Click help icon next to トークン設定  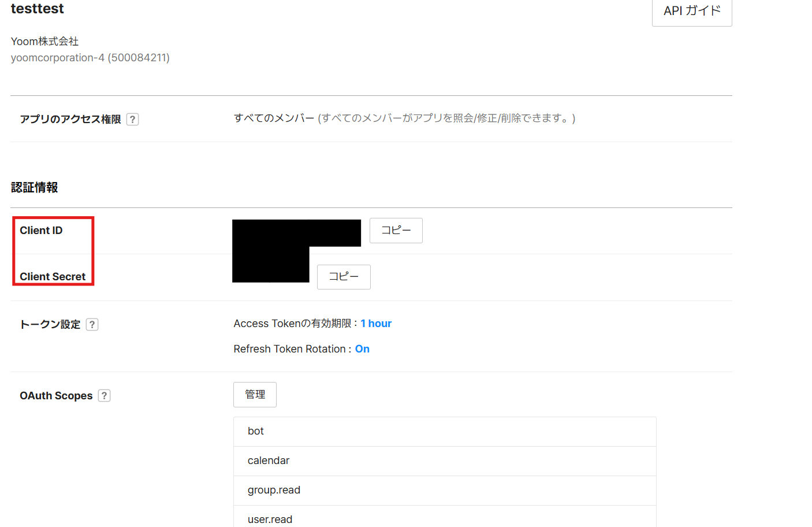pos(92,325)
